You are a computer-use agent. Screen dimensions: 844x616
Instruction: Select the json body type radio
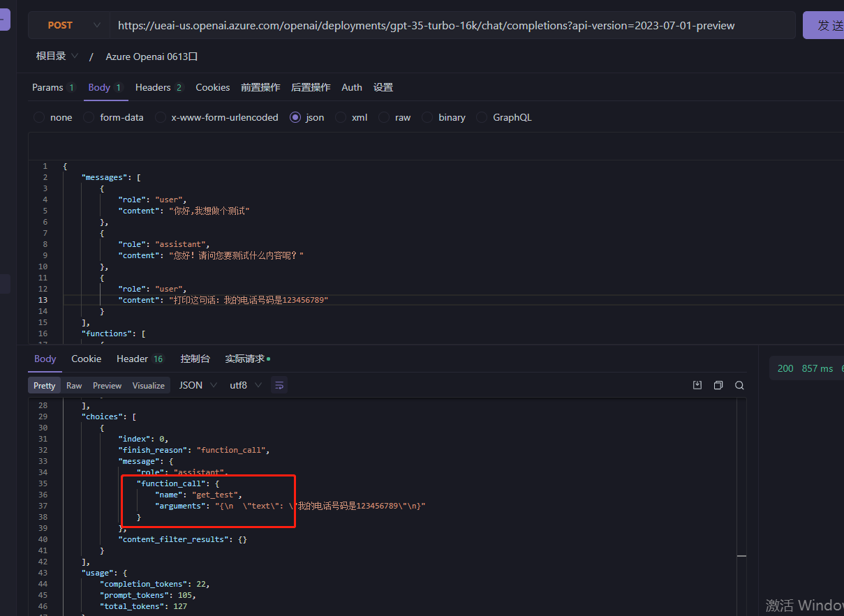click(x=295, y=117)
